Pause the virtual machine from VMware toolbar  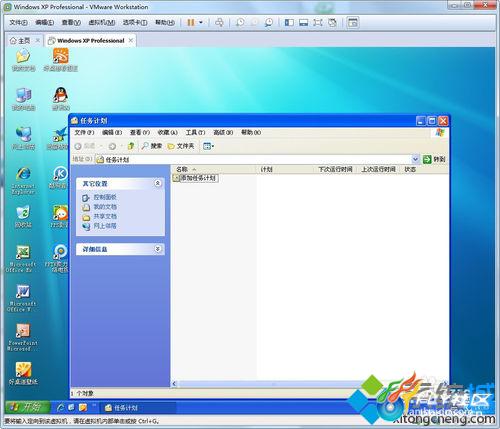point(191,23)
